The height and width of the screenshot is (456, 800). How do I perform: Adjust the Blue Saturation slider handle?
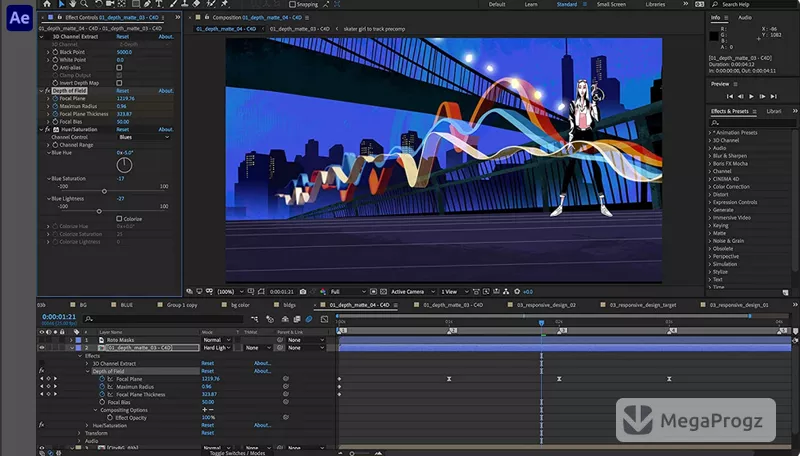(104, 191)
